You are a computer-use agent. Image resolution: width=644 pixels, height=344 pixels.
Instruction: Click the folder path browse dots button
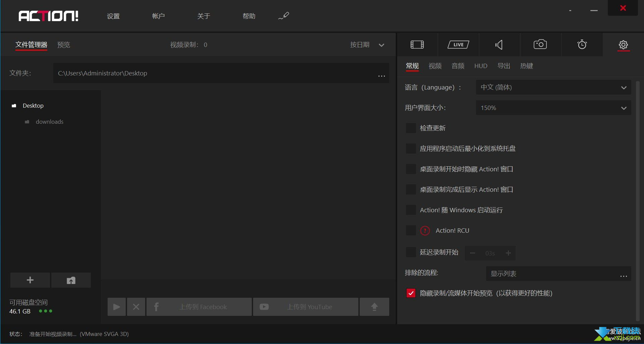coord(382,76)
